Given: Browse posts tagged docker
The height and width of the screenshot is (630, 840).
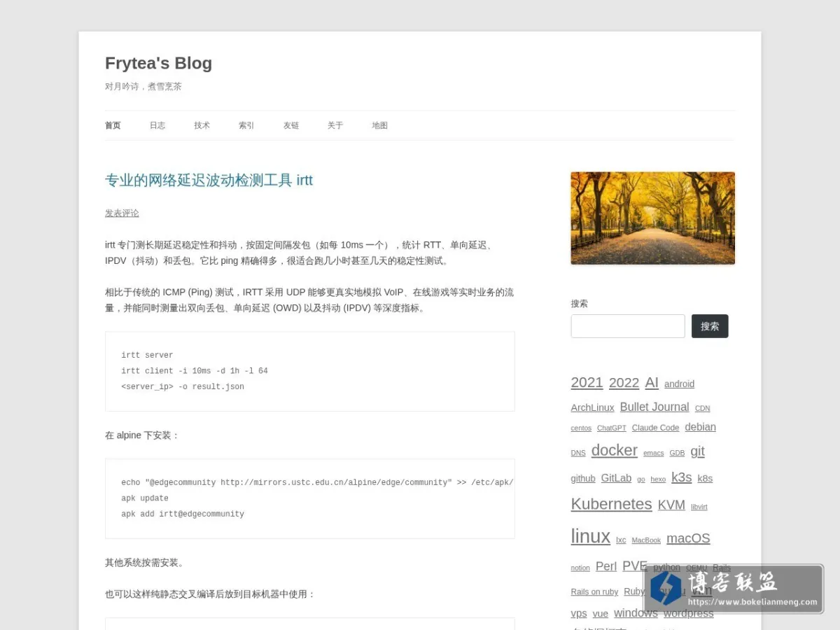Looking at the screenshot, I should click(x=615, y=450).
